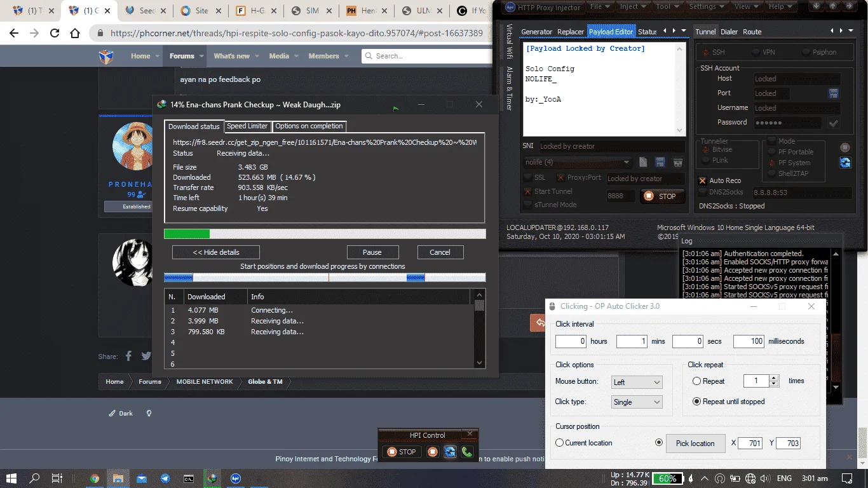Click the blue refresh icon in HPI Control
Image resolution: width=868 pixels, height=488 pixels.
450,452
